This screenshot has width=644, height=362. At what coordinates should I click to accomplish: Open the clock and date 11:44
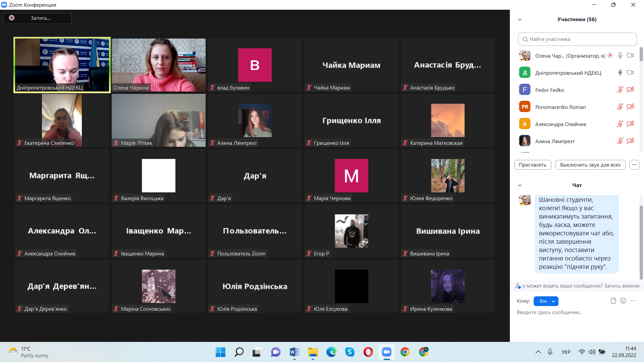pyautogui.click(x=624, y=352)
